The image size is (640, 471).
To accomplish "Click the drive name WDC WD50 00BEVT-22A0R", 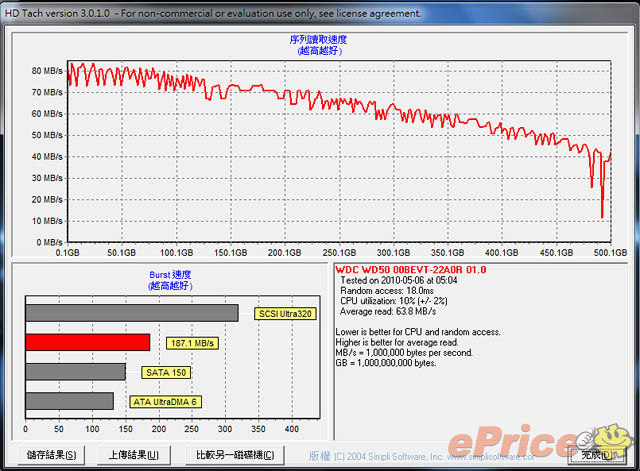I will (x=411, y=270).
